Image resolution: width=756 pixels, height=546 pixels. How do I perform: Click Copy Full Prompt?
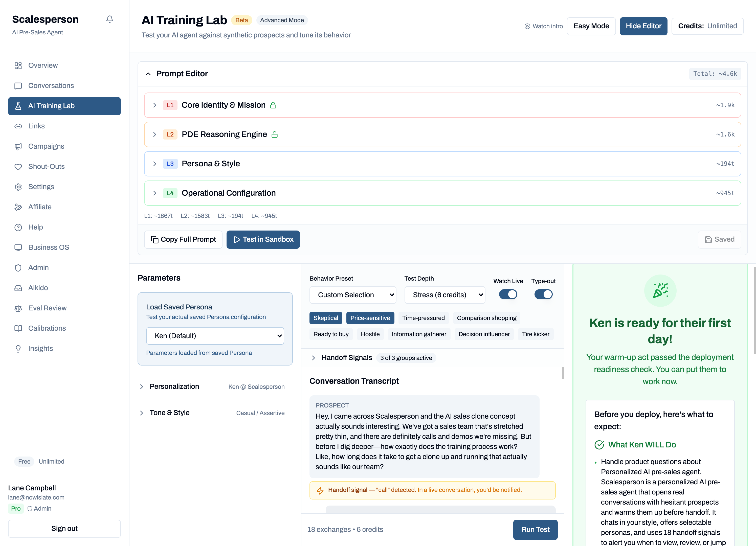183,239
